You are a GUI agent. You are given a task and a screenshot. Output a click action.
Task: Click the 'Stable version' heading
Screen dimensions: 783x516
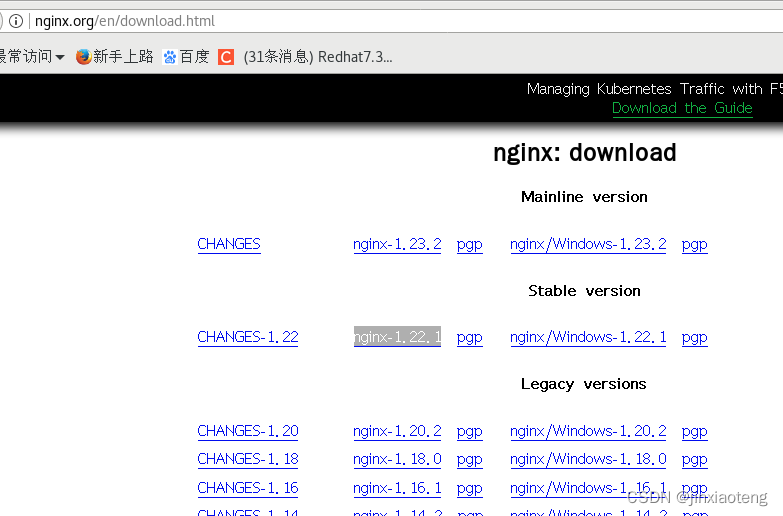(x=584, y=291)
